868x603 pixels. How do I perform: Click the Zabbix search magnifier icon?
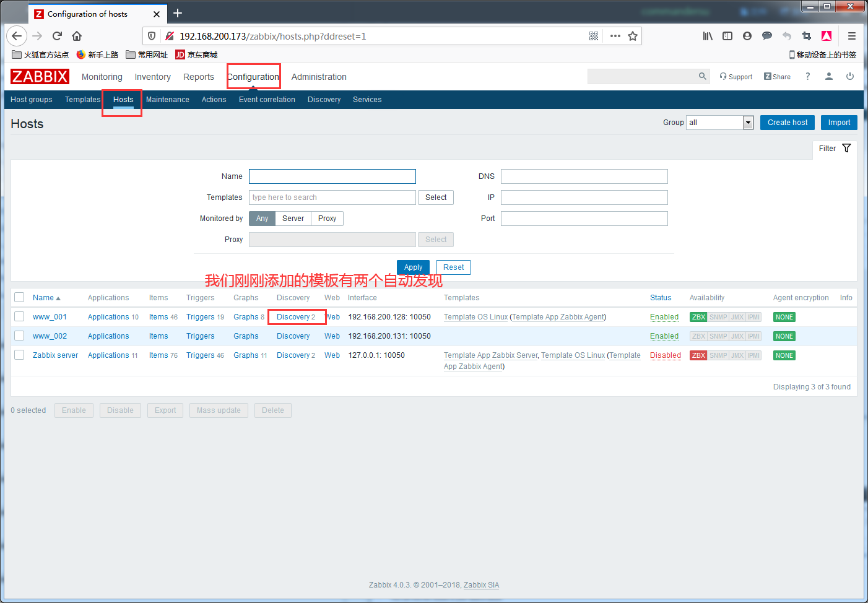703,76
